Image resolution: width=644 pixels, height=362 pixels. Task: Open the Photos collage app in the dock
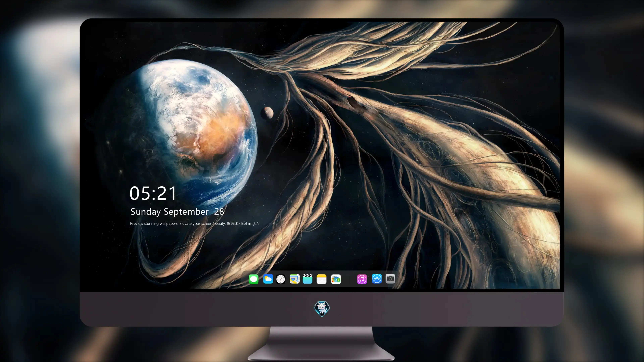click(x=336, y=279)
